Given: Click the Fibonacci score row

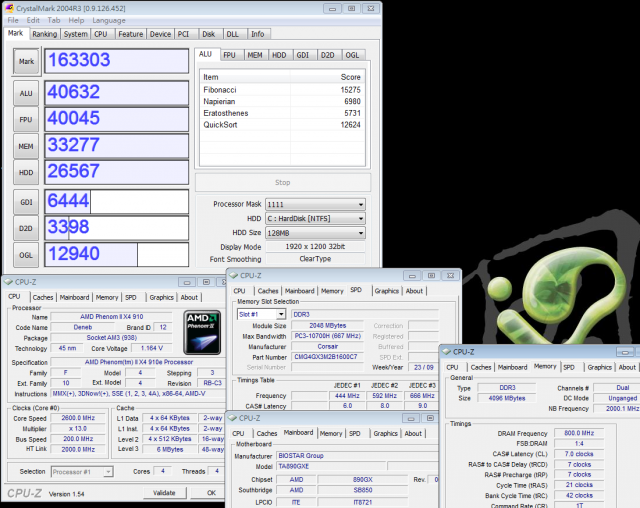Looking at the screenshot, I should [282, 90].
